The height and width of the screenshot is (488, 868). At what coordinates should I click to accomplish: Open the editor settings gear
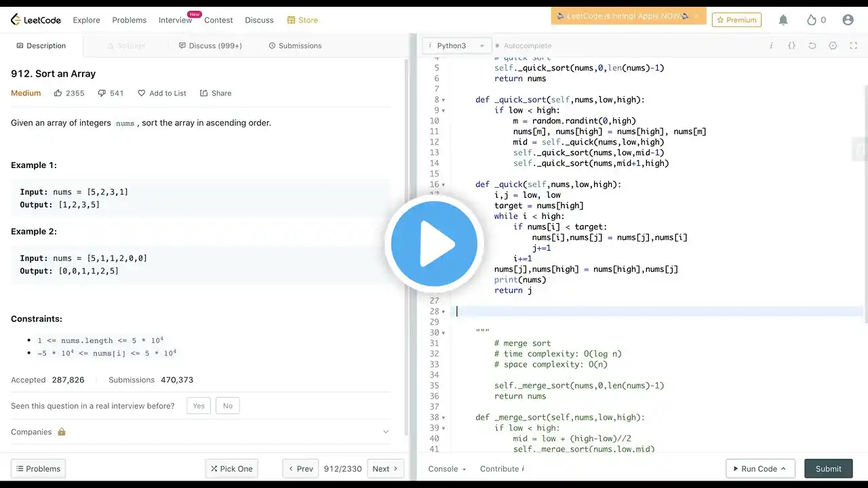833,45
